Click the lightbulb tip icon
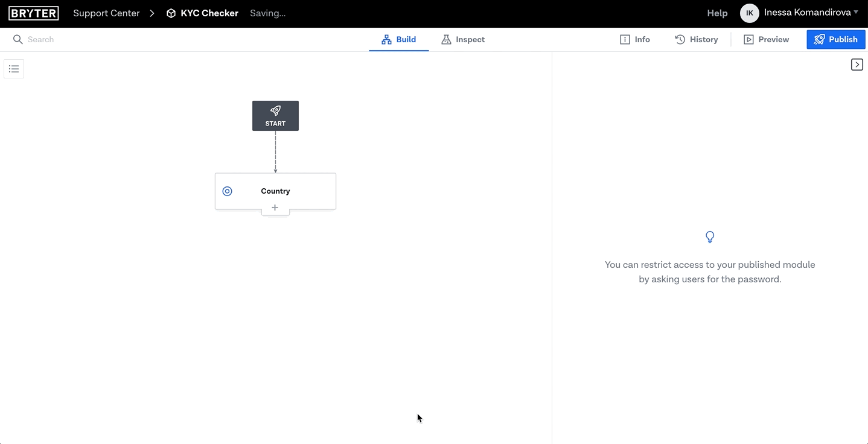This screenshot has height=444, width=868. [710, 237]
